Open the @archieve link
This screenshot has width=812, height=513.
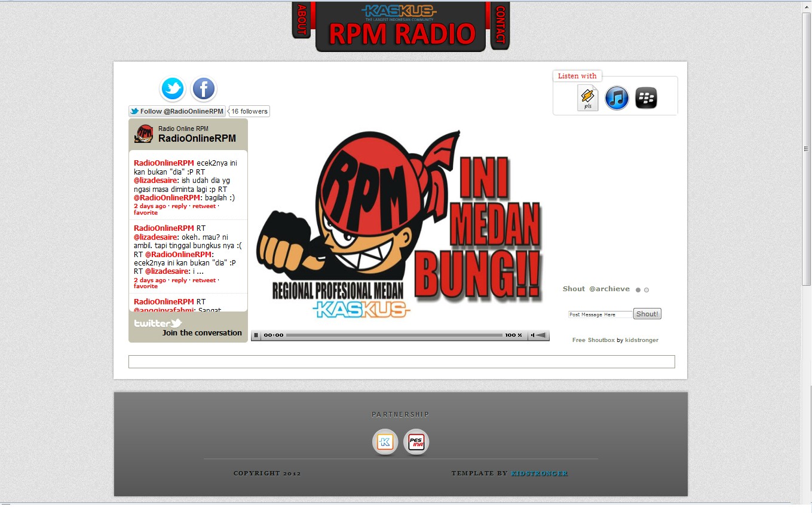coord(609,289)
